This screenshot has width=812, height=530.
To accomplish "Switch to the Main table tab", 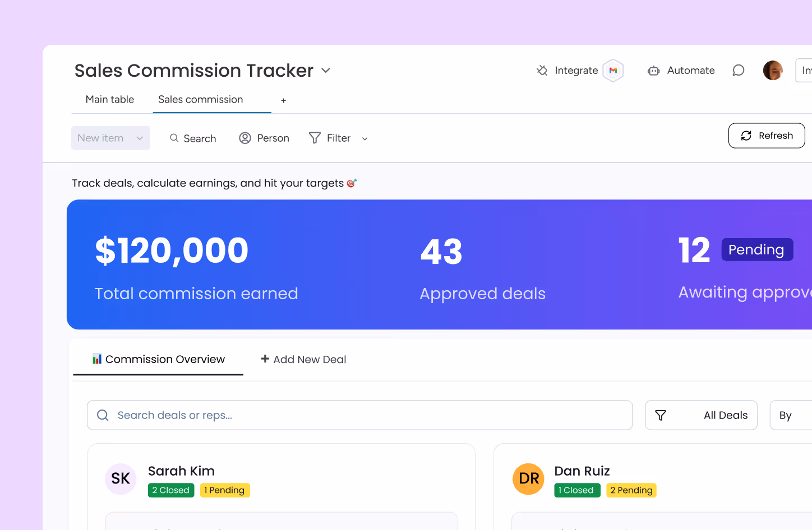I will [109, 99].
